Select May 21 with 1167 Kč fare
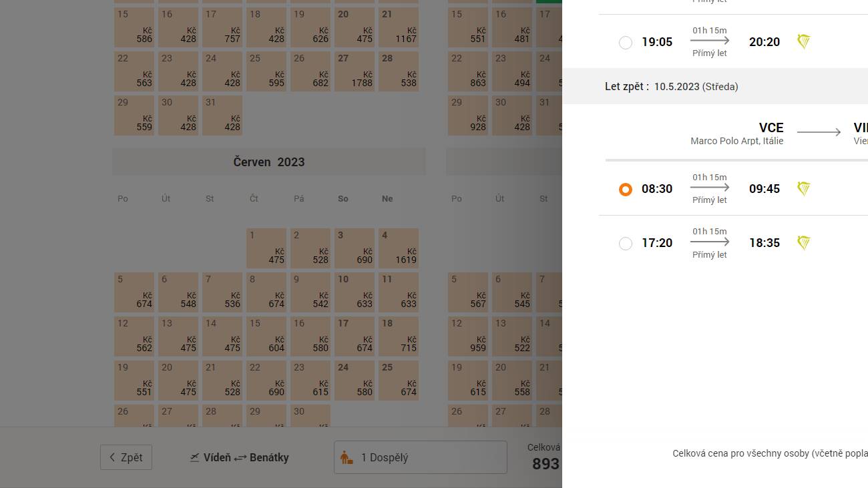The height and width of the screenshot is (488, 868). [399, 27]
